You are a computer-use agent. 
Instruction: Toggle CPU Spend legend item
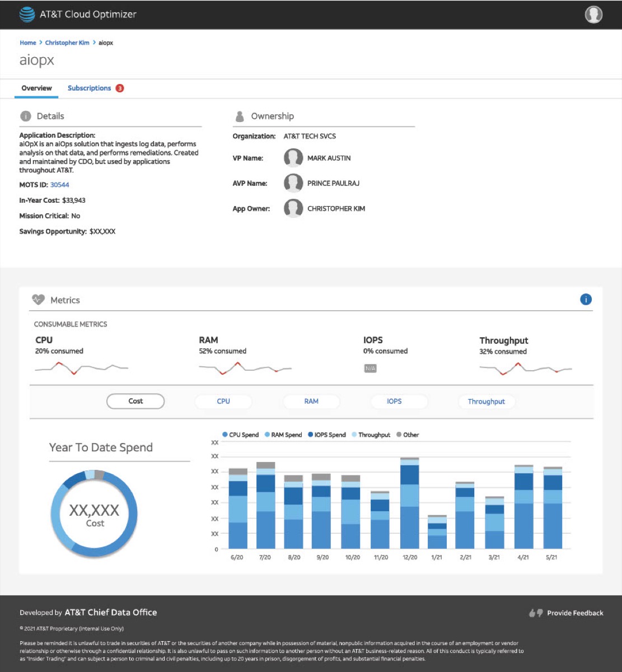coord(241,435)
